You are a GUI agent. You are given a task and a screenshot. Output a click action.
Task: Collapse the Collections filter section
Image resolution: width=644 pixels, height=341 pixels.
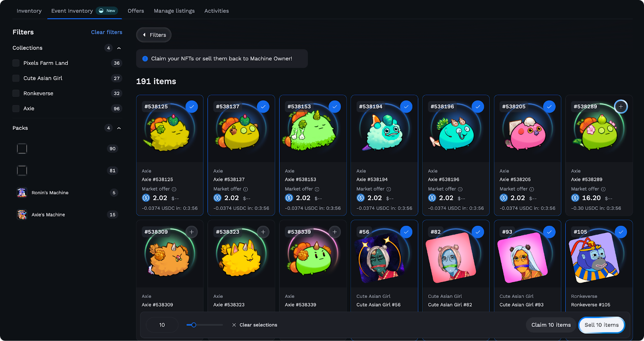point(119,48)
